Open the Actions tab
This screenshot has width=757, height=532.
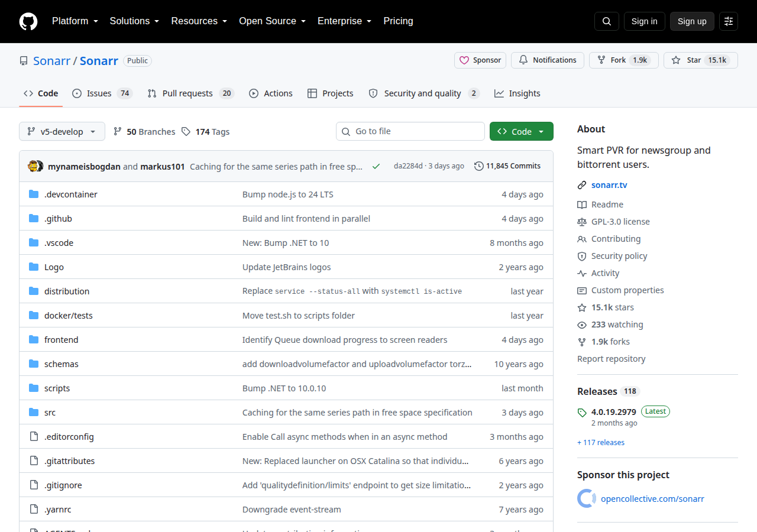(x=271, y=93)
